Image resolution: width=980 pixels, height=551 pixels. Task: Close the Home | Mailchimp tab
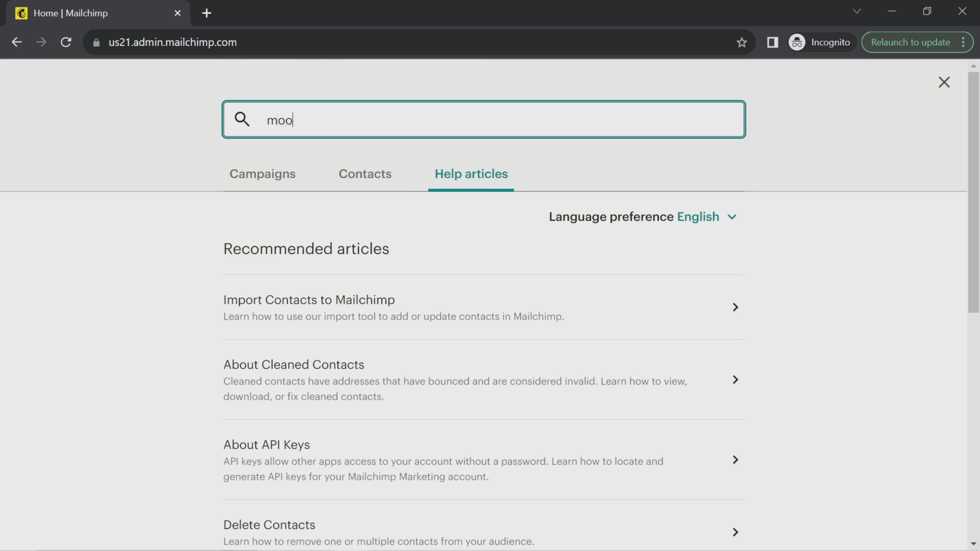pos(177,13)
